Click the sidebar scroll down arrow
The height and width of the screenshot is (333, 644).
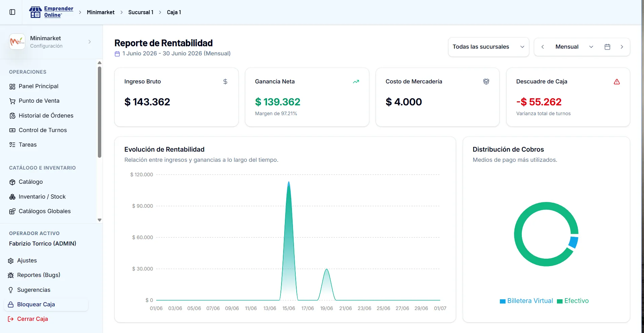(99, 220)
